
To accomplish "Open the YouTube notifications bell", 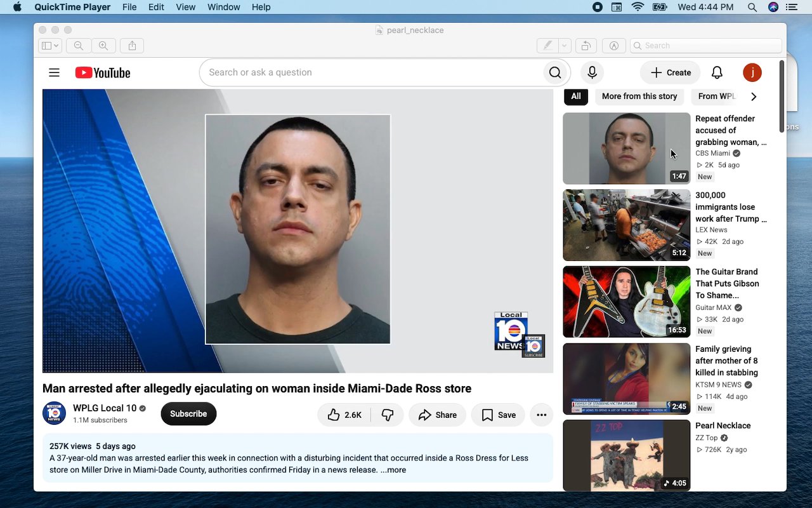I will (x=717, y=72).
